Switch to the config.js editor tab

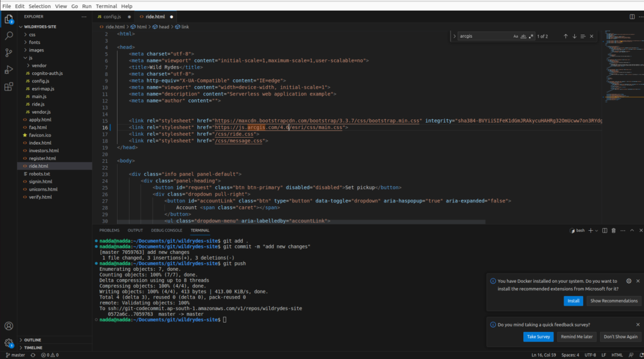(x=111, y=16)
